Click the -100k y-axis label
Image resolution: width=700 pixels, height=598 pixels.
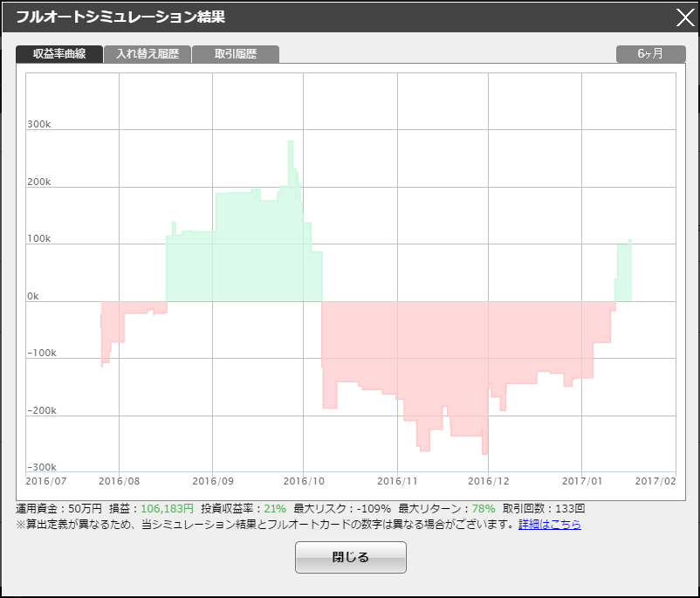(x=42, y=353)
